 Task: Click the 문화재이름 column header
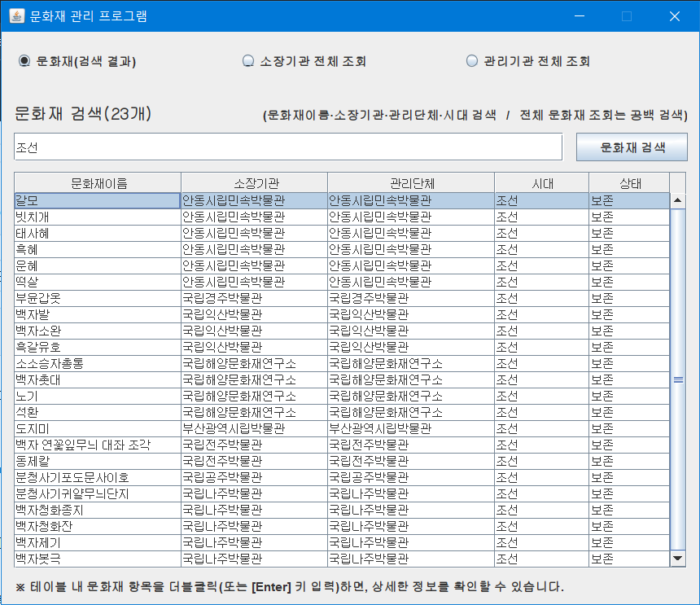click(98, 182)
